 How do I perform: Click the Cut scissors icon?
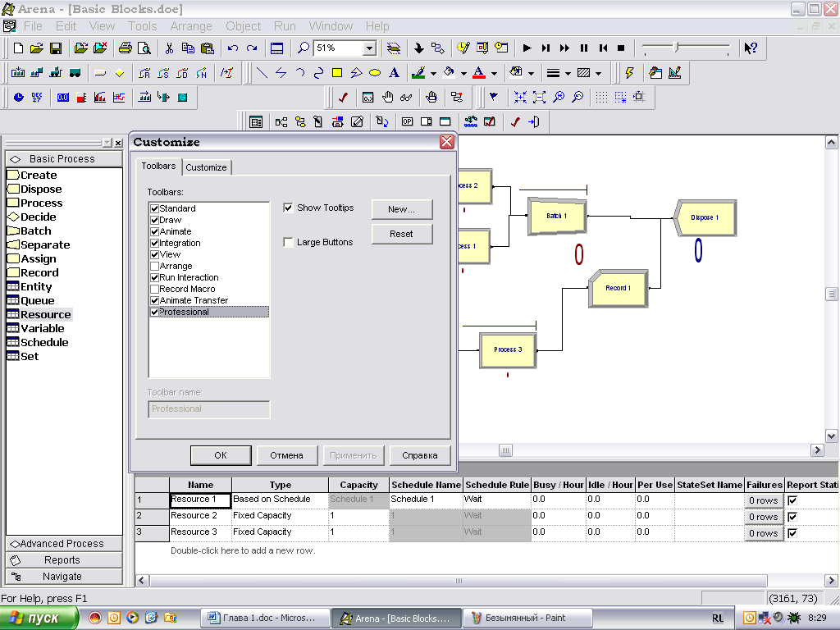pos(169,48)
